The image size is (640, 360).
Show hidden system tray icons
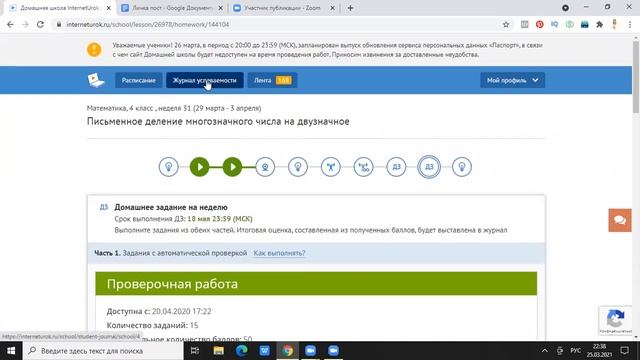544,351
